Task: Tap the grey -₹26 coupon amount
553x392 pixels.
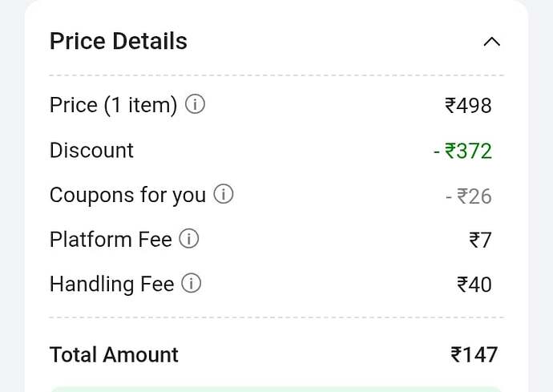Action: (468, 196)
